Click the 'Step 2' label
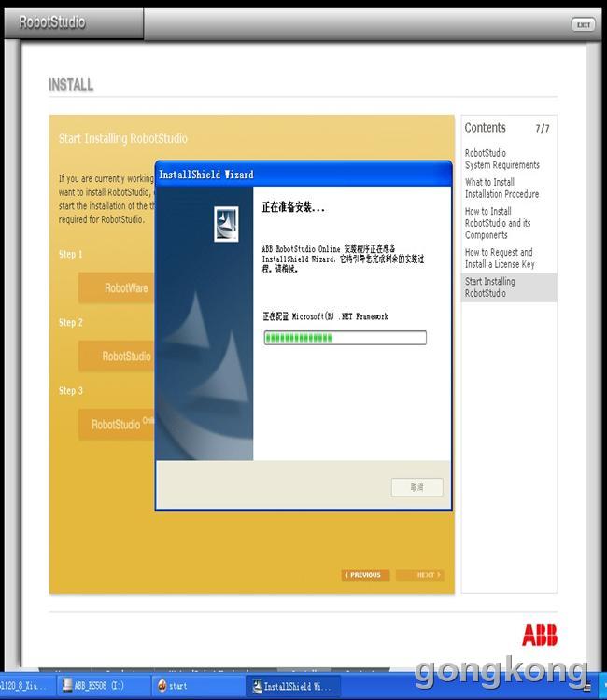Viewport: 607px width, 700px height. click(x=71, y=322)
